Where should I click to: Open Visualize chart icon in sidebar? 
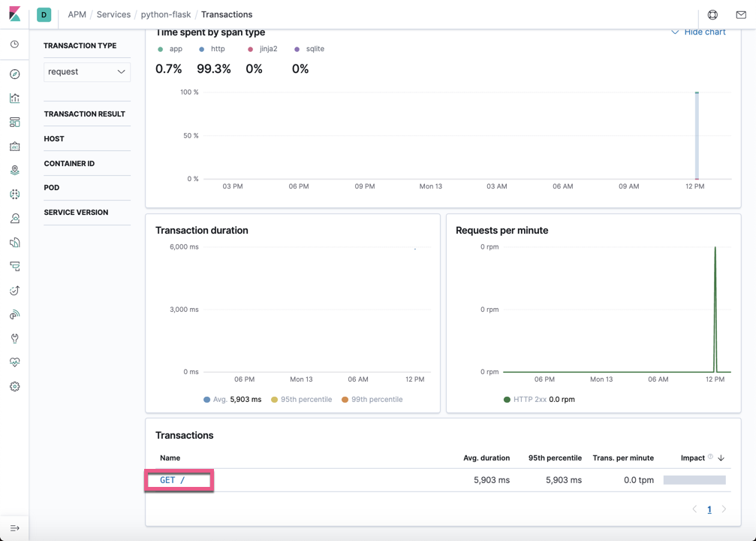[15, 98]
